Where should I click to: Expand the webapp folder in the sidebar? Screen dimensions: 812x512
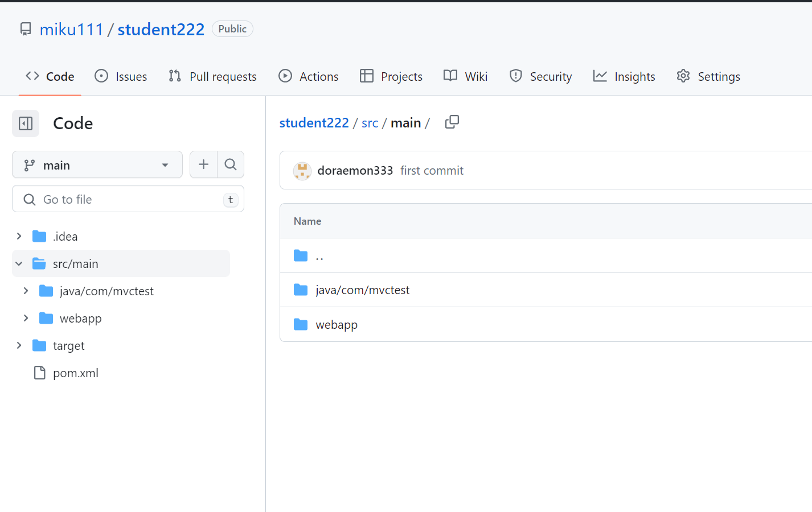27,318
